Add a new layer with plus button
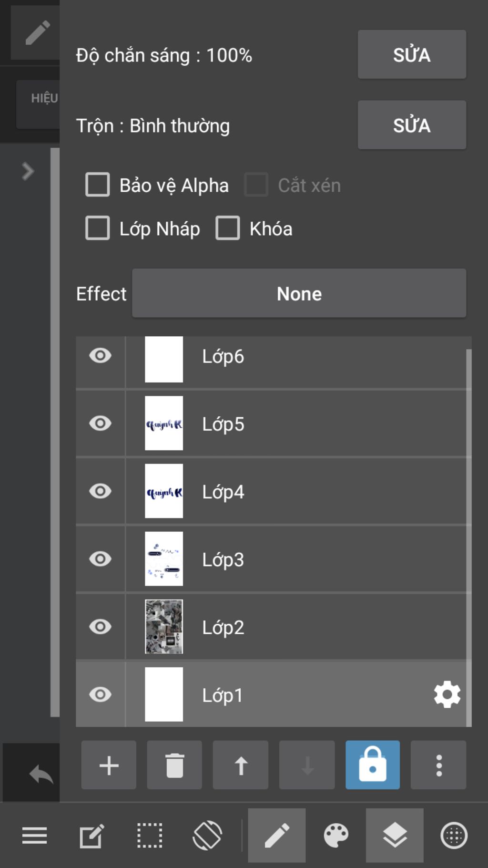 109,765
